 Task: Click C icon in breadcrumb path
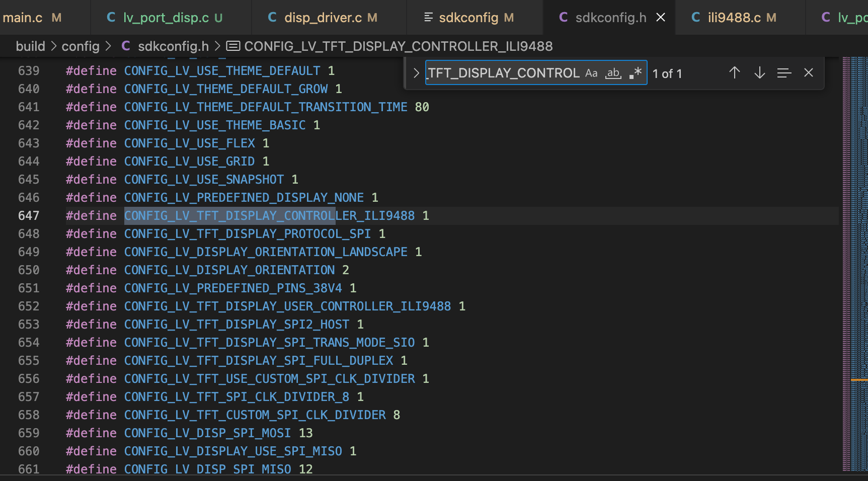coord(126,46)
